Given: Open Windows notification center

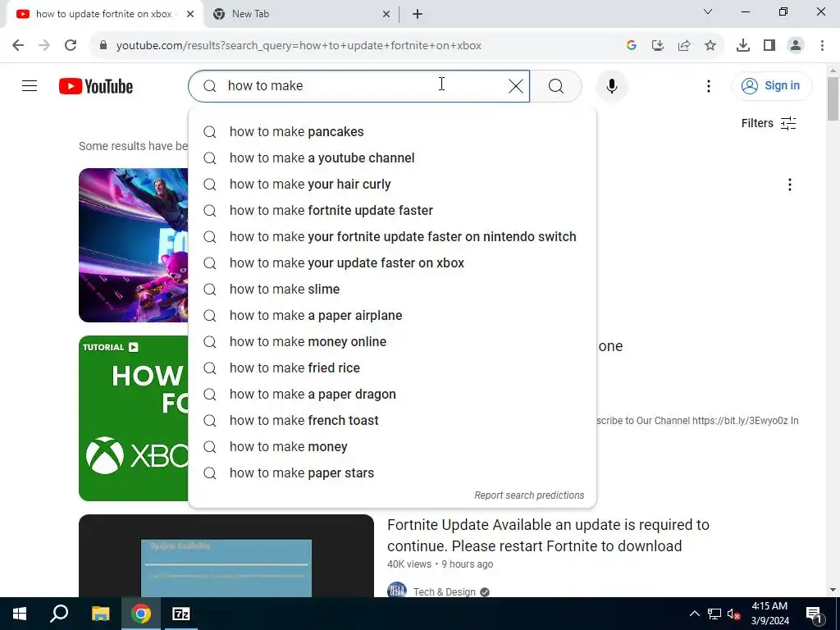Looking at the screenshot, I should click(x=814, y=614).
